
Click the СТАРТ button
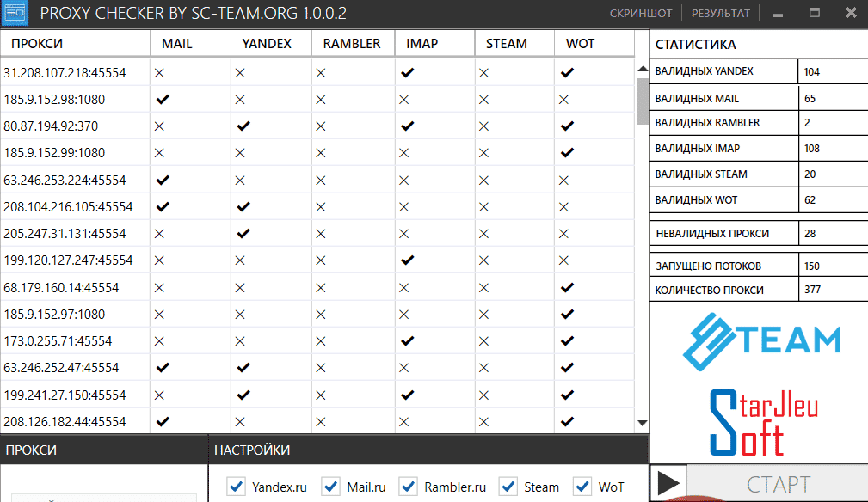click(x=778, y=484)
